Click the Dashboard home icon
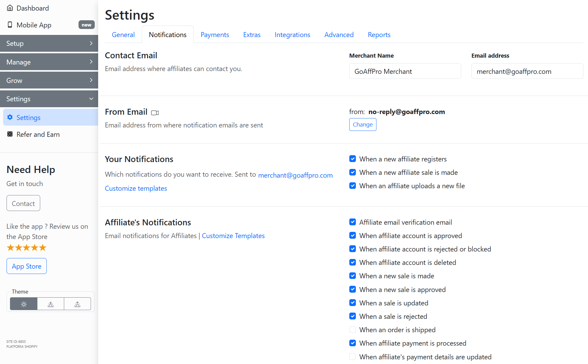Screen dimensions: 588x364 pos(10,8)
